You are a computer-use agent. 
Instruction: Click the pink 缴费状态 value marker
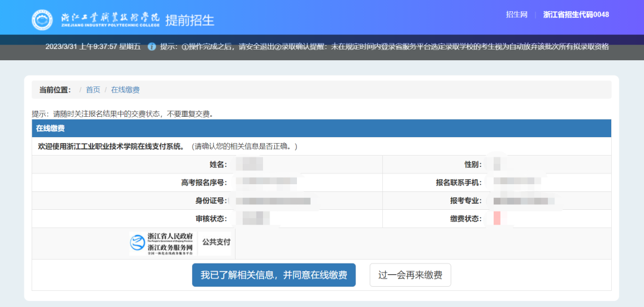point(497,219)
